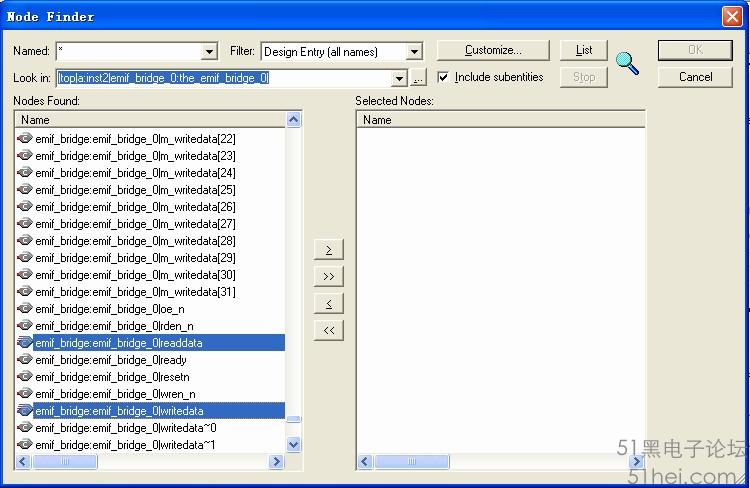Screen dimensions: 750x488
Task: Click node icon beside m_writedata[26]
Action: click(25, 207)
